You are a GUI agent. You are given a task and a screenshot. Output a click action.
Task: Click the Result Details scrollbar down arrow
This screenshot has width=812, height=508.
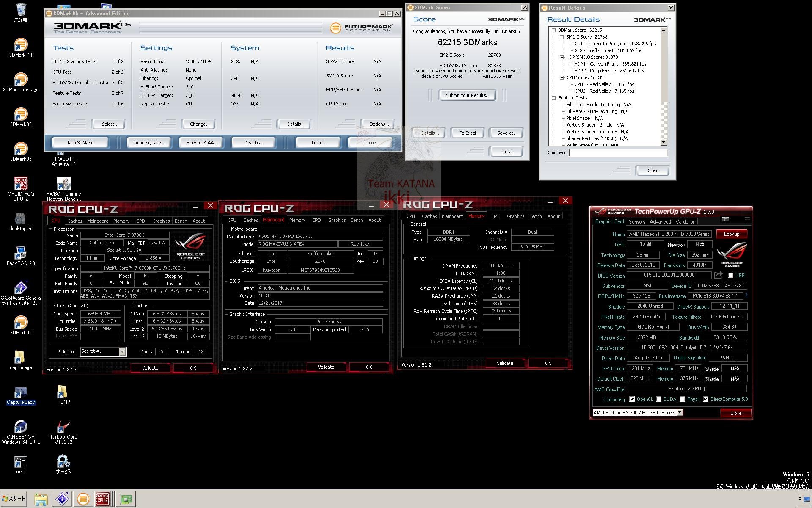click(664, 142)
